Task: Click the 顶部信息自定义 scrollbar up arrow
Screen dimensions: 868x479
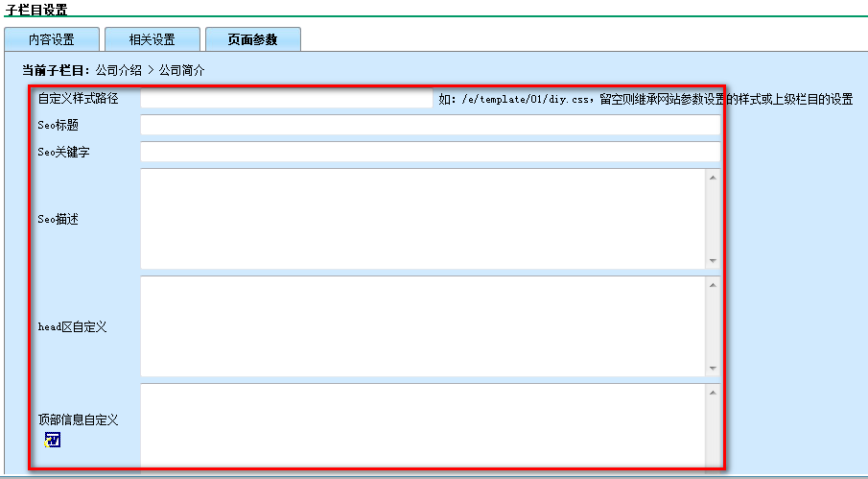Action: click(x=713, y=392)
